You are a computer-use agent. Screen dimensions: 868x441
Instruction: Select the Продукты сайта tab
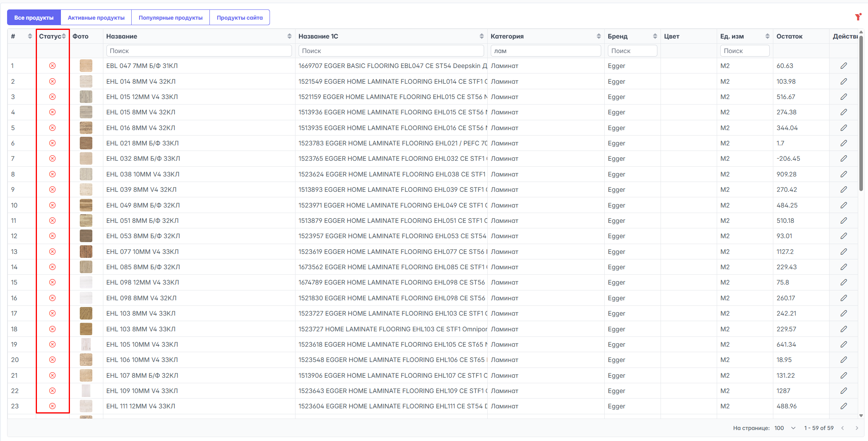click(x=240, y=18)
